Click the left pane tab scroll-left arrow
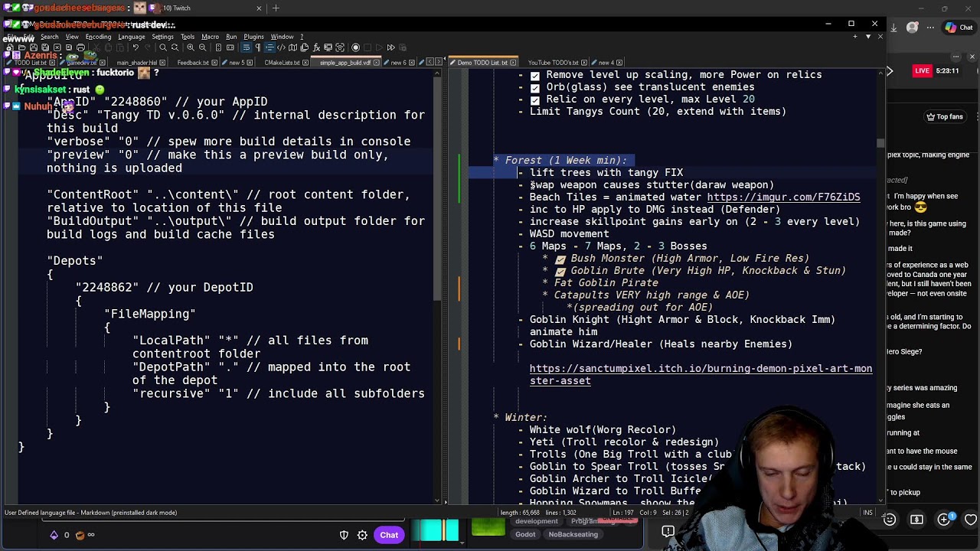Screen dimensions: 980x551 430,62
